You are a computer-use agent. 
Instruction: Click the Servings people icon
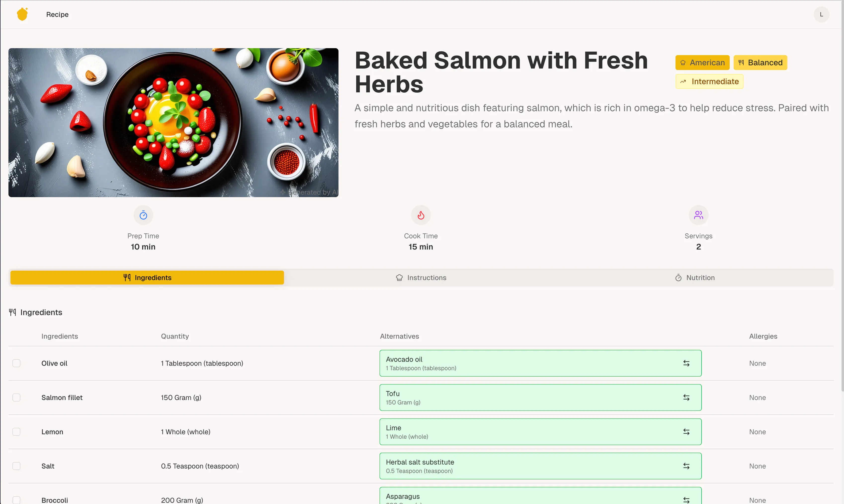click(x=699, y=215)
